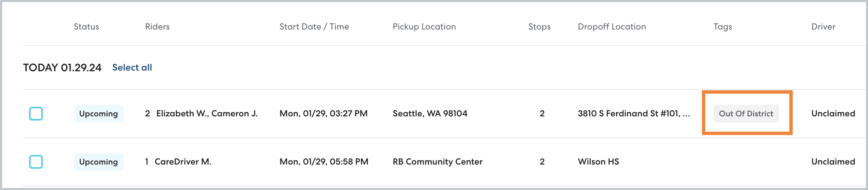The height and width of the screenshot is (190, 868).
Task: Click Upcoming status on CareDriver M. row
Action: (x=98, y=162)
